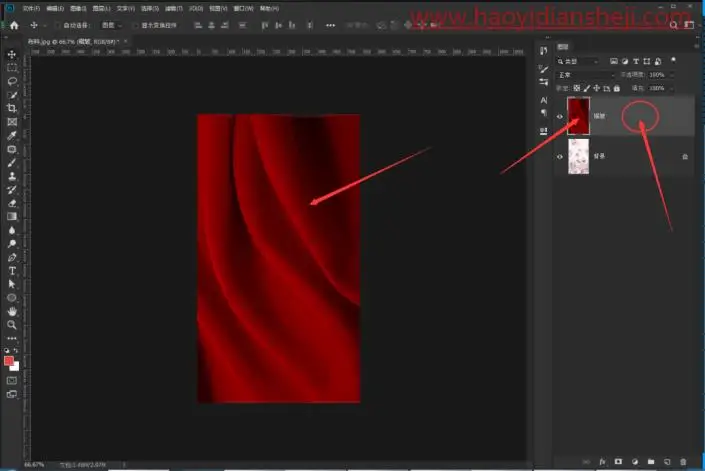Select the History Brush tool
This screenshot has height=471, width=705.
(12, 190)
